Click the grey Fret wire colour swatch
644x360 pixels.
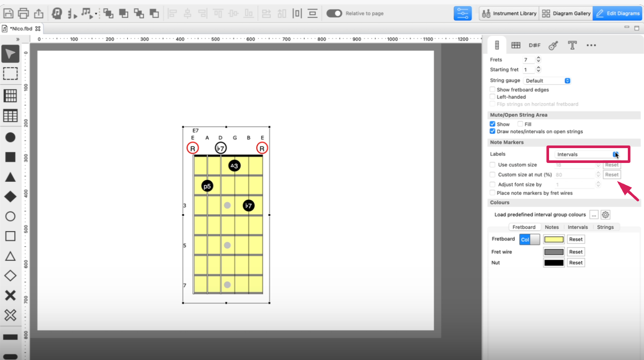point(554,252)
